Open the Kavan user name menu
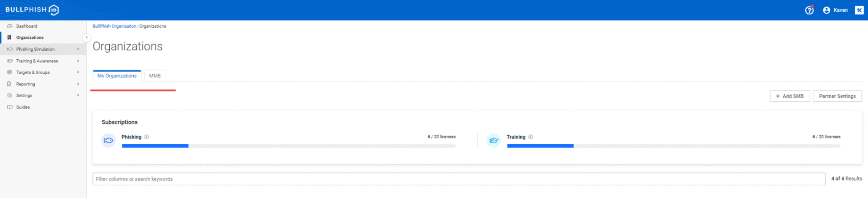 (x=840, y=10)
